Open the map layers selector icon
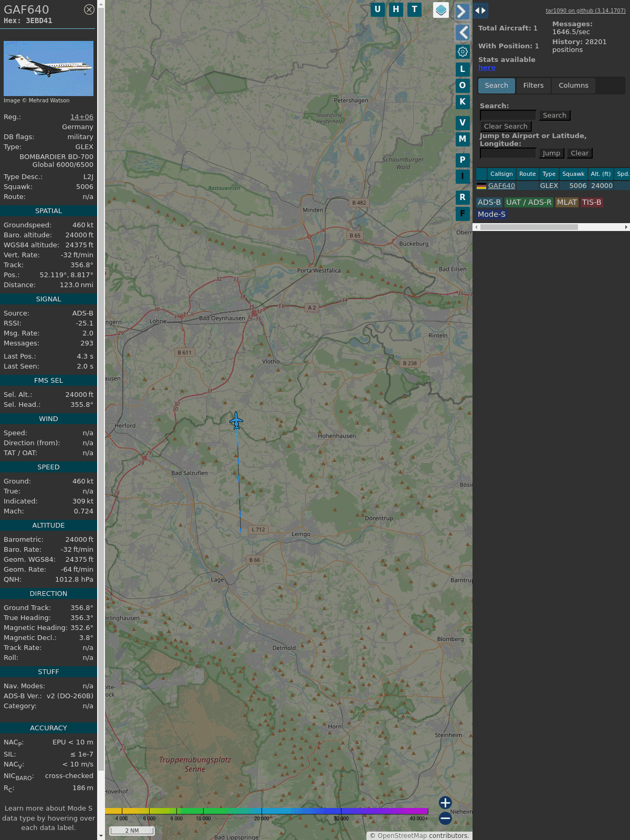Image resolution: width=630 pixels, height=840 pixels. pos(441,10)
